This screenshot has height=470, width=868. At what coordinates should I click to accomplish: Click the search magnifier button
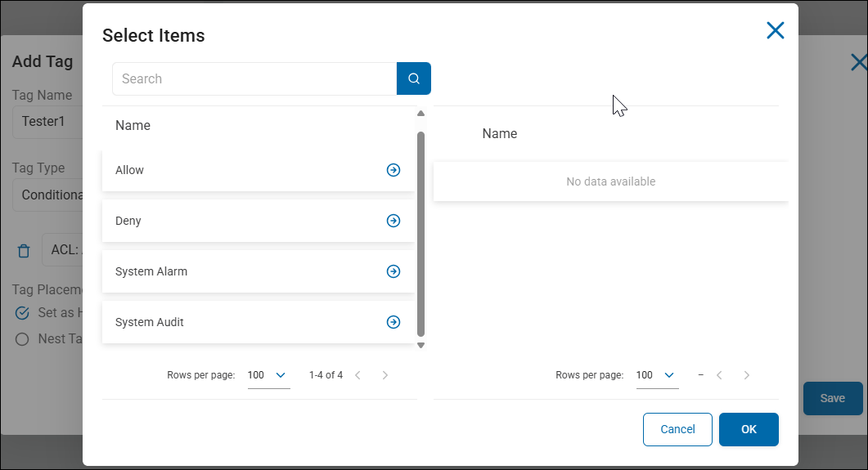coord(414,78)
